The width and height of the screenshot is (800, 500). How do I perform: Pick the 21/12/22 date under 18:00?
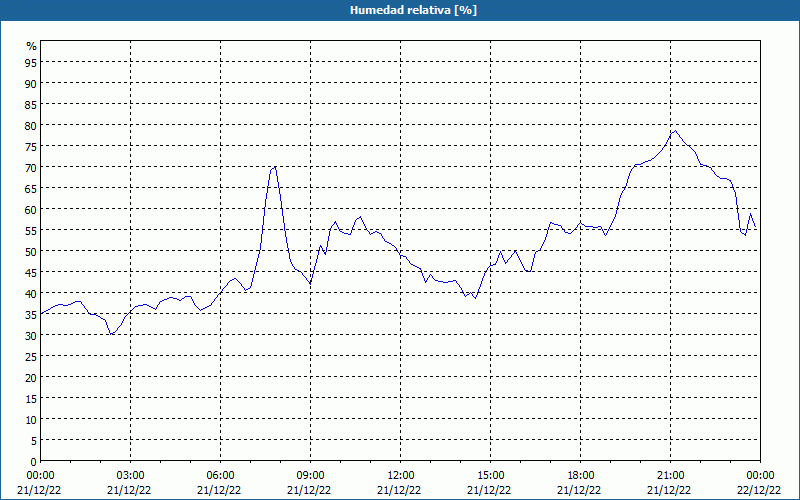(579, 490)
